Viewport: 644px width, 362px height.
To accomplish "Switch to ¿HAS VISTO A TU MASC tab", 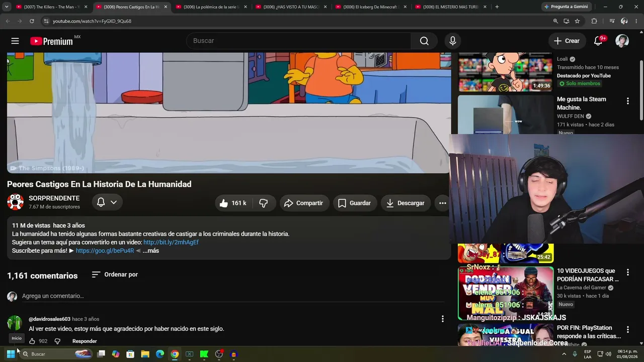I will 291,7.
